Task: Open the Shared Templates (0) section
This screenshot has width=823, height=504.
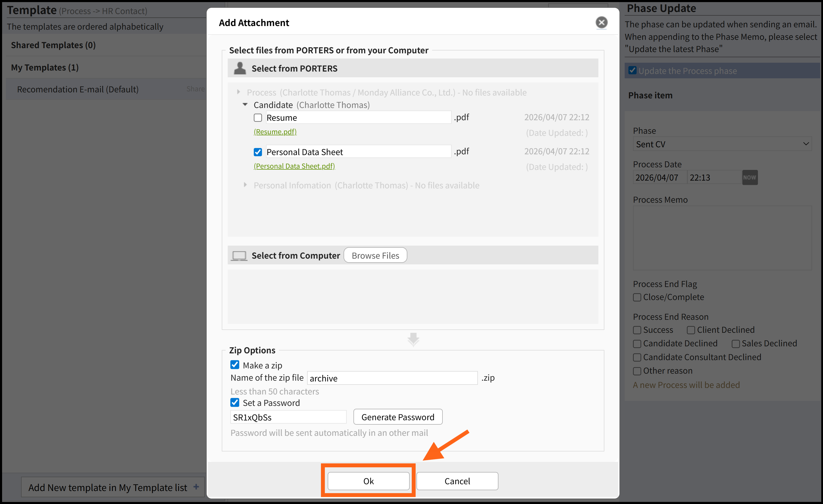Action: click(x=53, y=45)
